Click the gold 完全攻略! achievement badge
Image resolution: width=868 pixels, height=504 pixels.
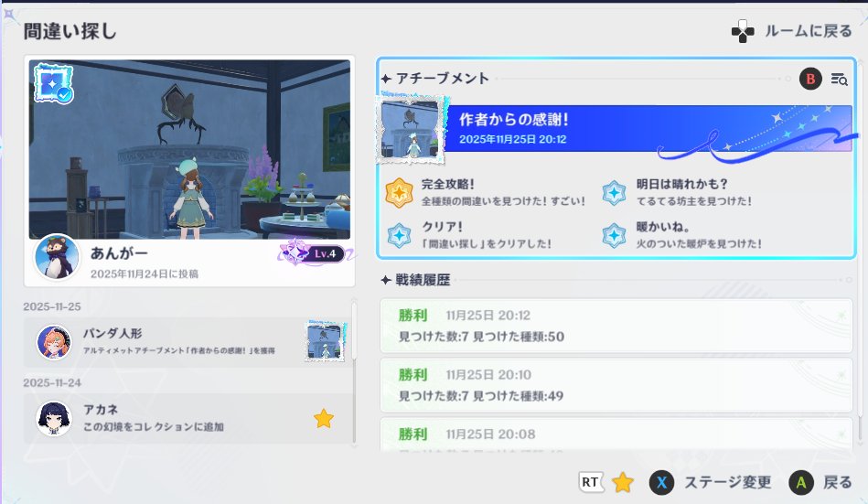click(x=399, y=193)
